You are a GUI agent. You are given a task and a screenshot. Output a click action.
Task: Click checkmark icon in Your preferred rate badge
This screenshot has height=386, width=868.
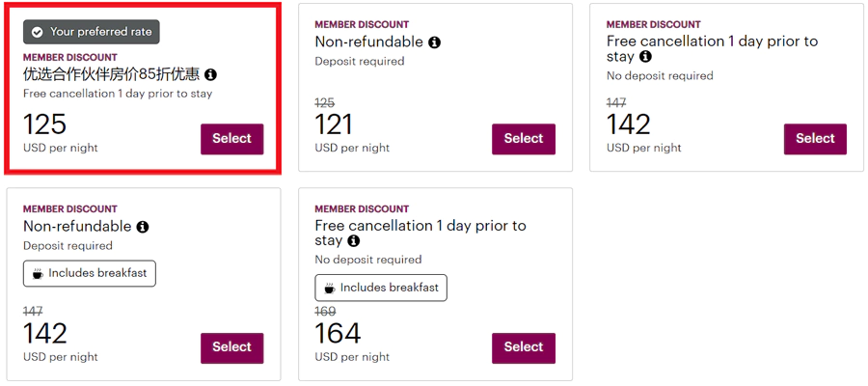(x=37, y=32)
